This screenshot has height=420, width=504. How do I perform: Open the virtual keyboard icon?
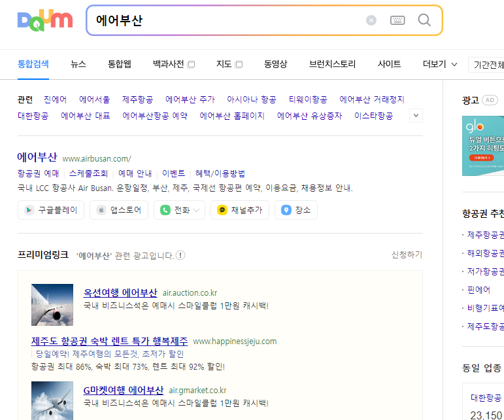pyautogui.click(x=397, y=20)
